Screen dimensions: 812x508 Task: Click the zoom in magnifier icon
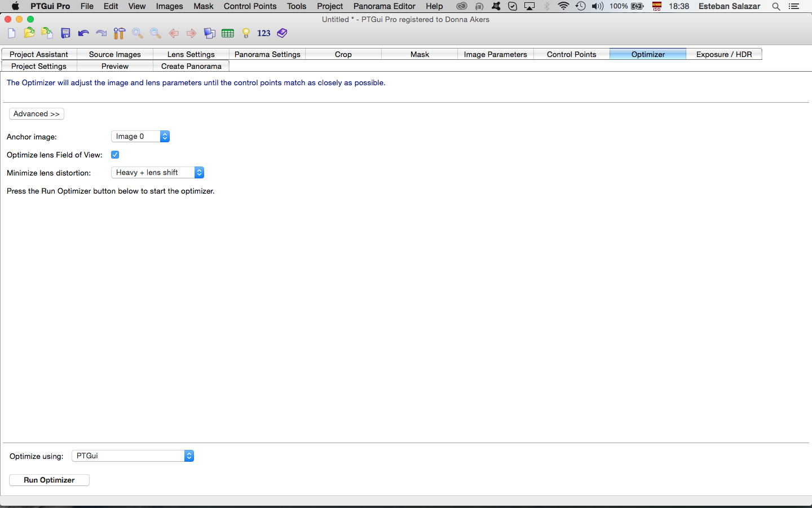138,33
